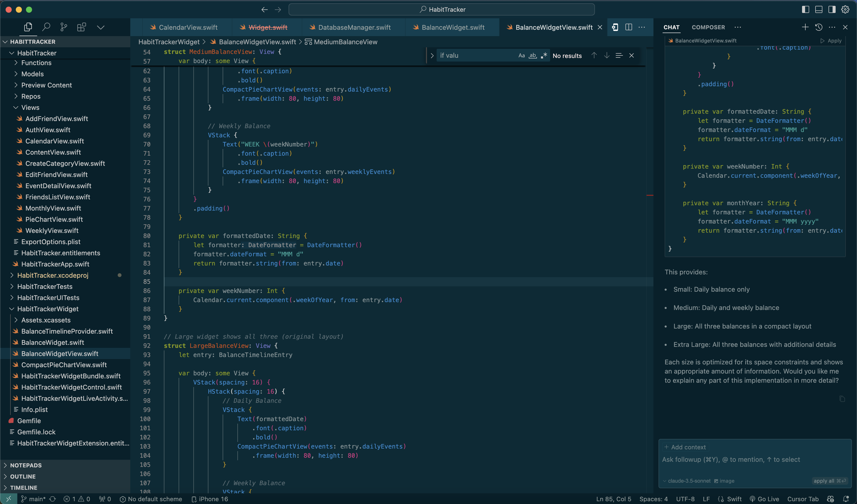Toggle the secondary sidebar layout icon
Image resolution: width=857 pixels, height=504 pixels.
click(832, 9)
